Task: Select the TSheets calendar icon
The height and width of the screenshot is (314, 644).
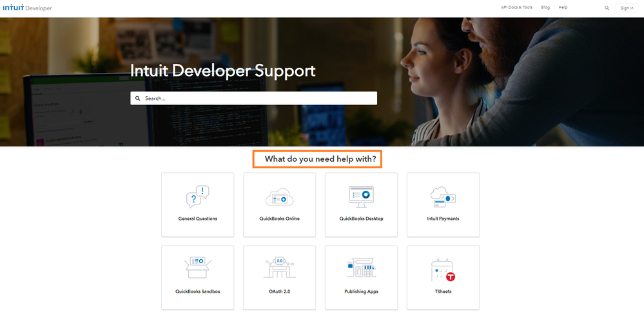Action: point(443,270)
